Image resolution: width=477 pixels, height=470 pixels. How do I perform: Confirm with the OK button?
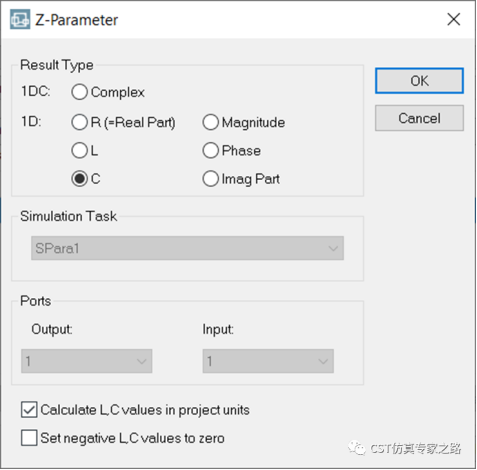[x=419, y=81]
